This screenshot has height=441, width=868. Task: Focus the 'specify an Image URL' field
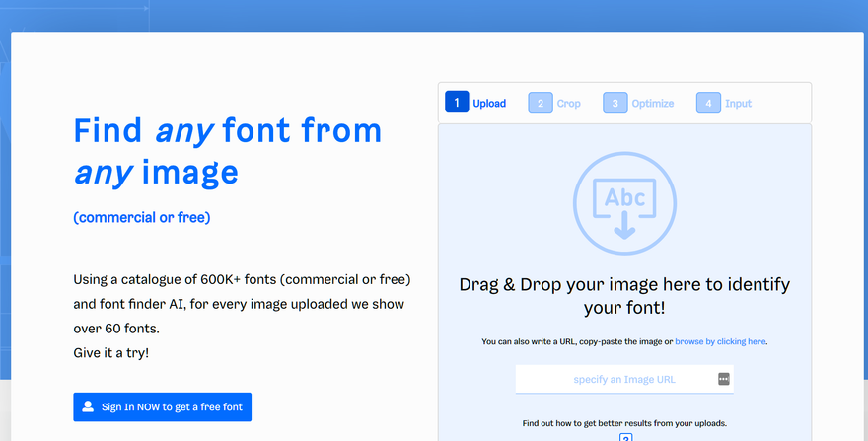(624, 379)
